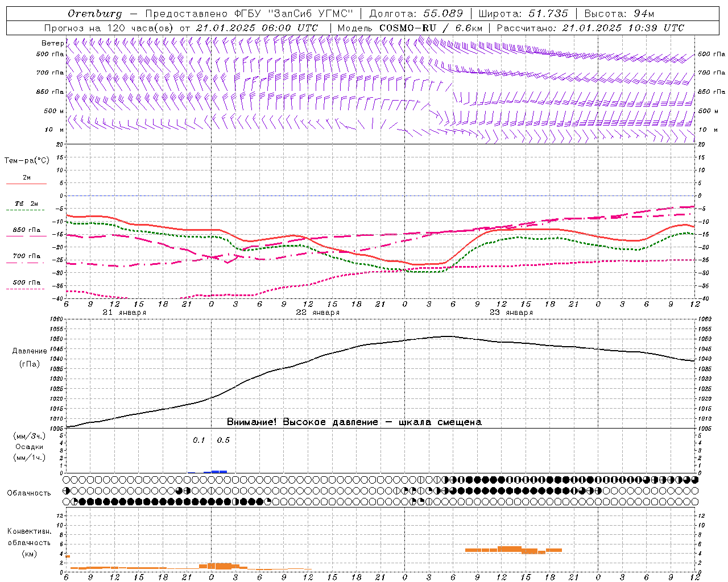
Task: Click the '23 января' date label
Action: (x=511, y=313)
